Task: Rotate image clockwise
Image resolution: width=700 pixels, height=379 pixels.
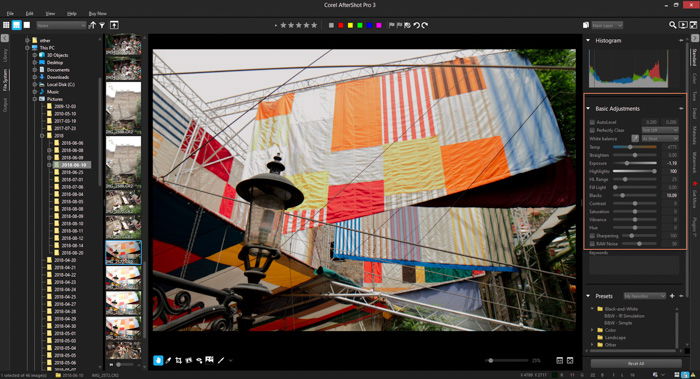Action: coord(425,25)
